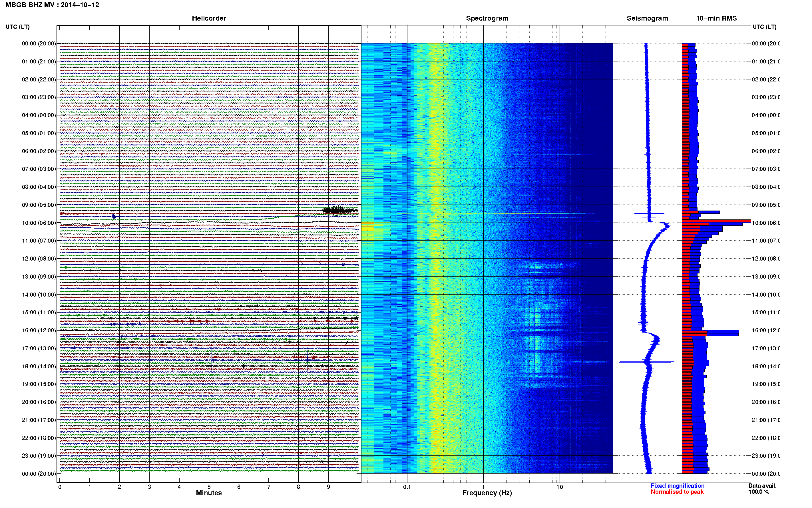Screen dimensions: 812x508
Task: Click the left time label '19:00 (15:00)'
Action: coord(39,384)
